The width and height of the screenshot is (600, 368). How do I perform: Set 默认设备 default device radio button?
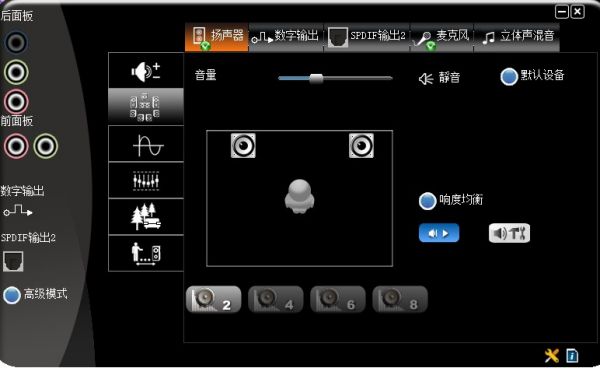pyautogui.click(x=509, y=77)
